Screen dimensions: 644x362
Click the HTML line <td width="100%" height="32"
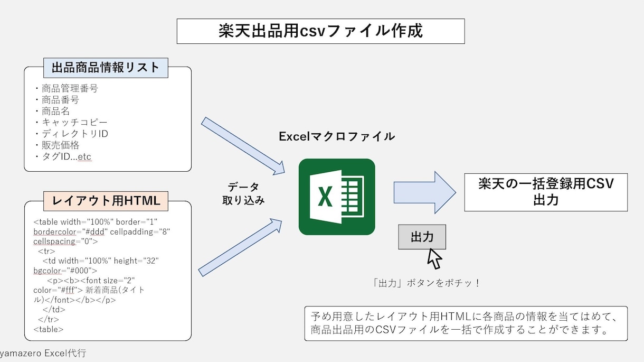point(100,261)
